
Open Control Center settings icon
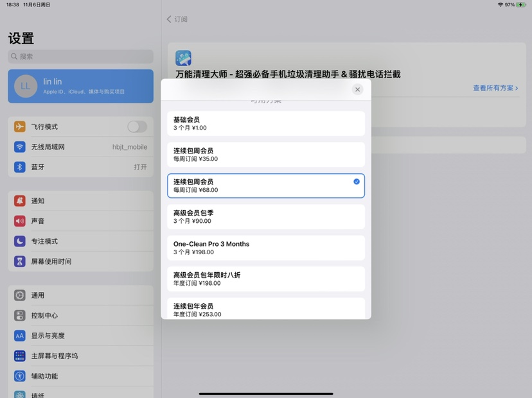point(20,315)
